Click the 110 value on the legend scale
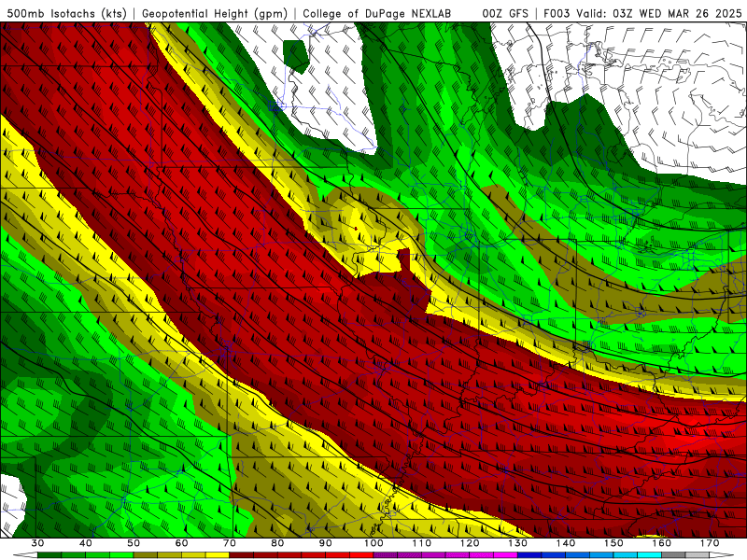747x560 pixels. point(422,543)
